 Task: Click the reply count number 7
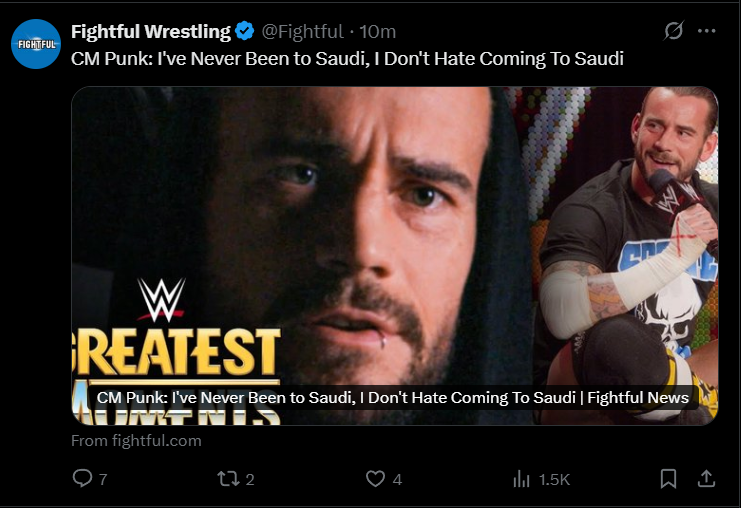tap(103, 480)
